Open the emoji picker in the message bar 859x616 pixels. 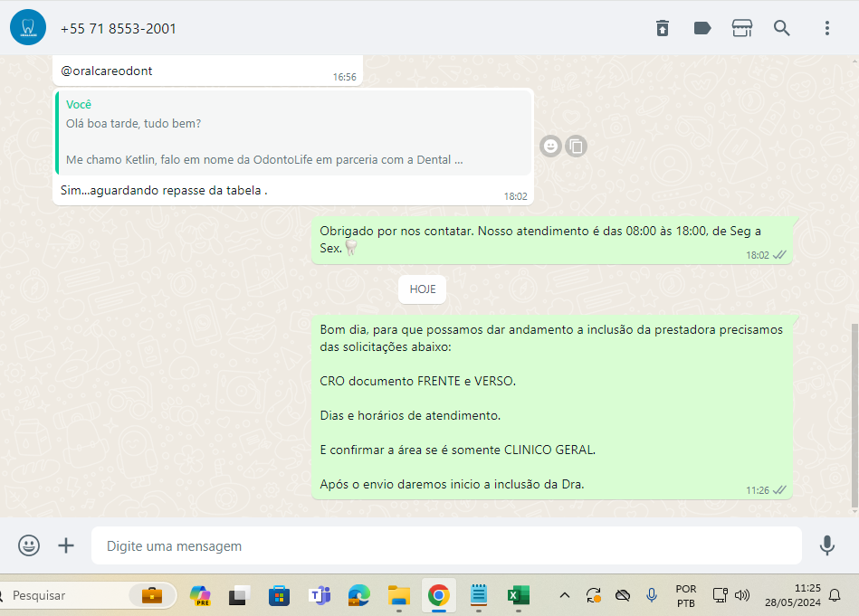29,545
